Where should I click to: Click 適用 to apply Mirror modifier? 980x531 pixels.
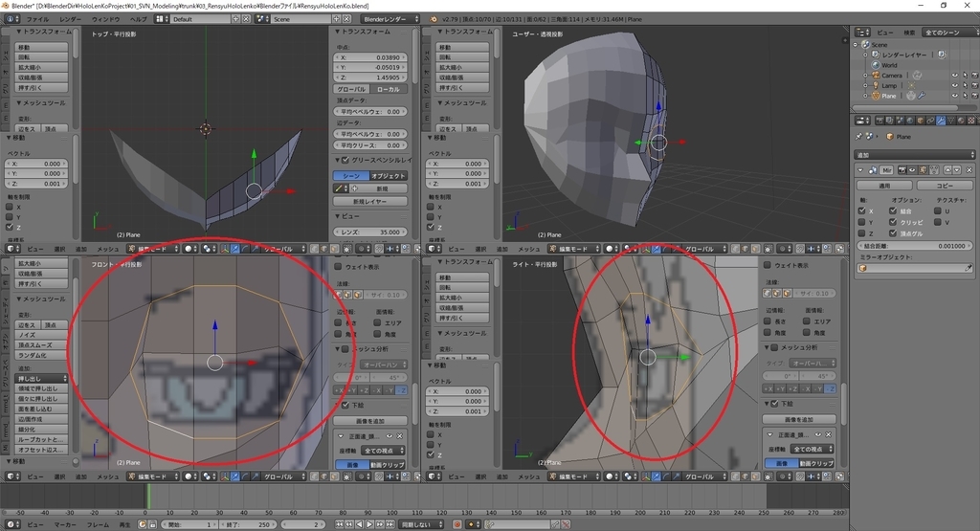[x=883, y=186]
